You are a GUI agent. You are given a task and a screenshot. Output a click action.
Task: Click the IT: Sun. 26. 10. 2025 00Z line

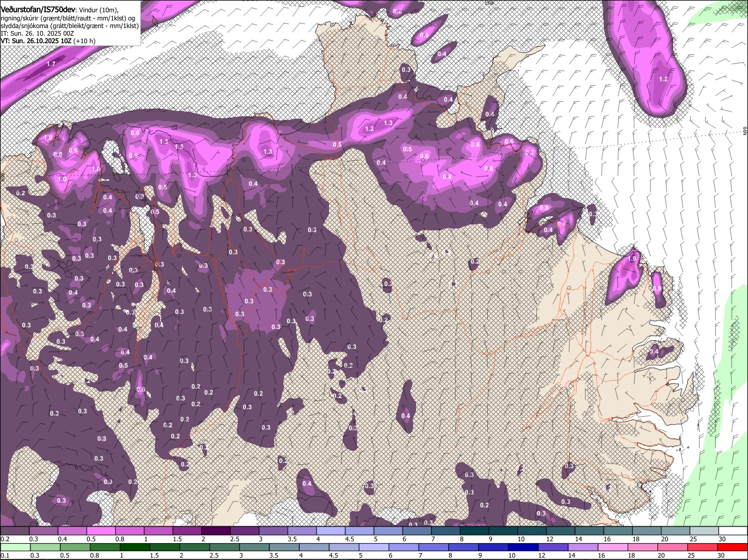[37, 33]
